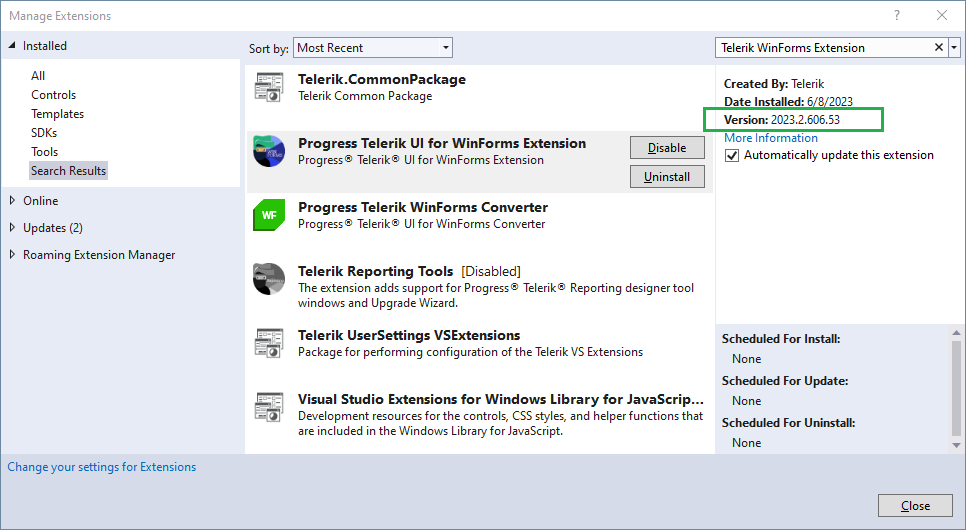Viewport: 966px width, 530px height.
Task: Select Telerik UserSettings VSExtensions title
Action: [409, 335]
